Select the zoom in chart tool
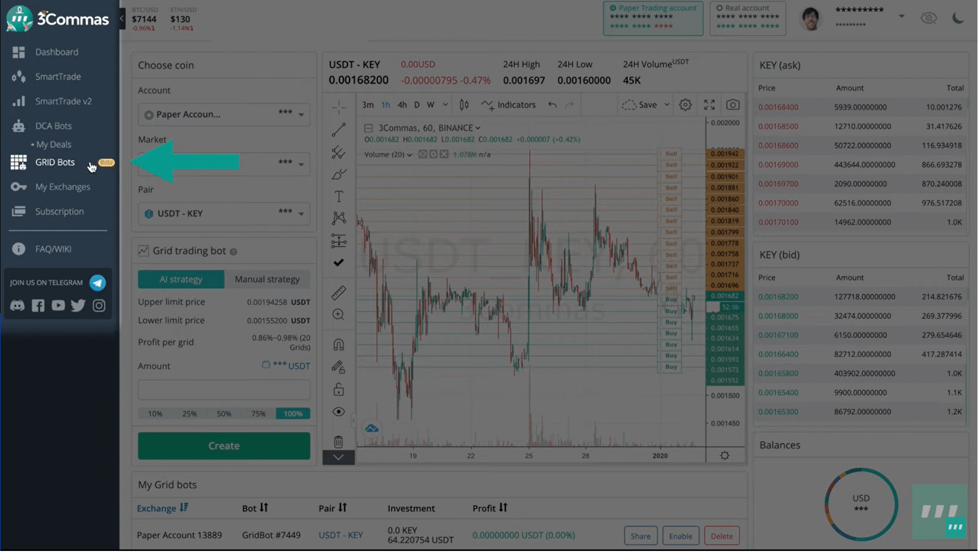 pyautogui.click(x=339, y=315)
